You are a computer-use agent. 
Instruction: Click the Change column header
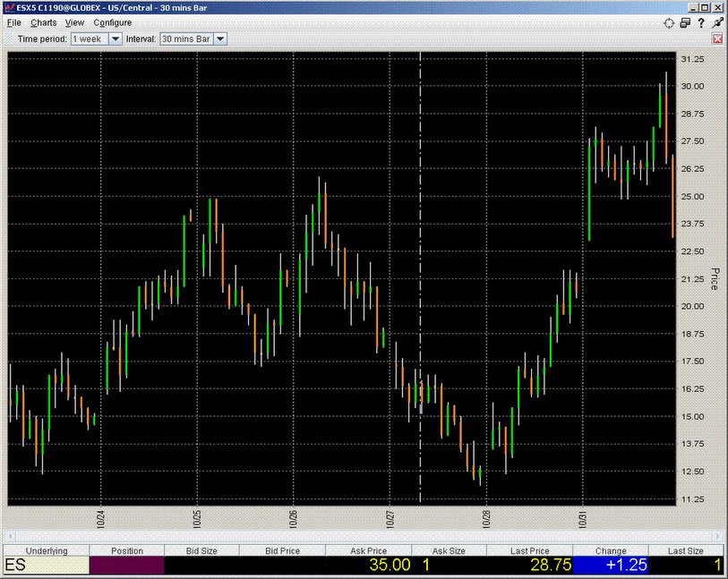click(x=611, y=550)
